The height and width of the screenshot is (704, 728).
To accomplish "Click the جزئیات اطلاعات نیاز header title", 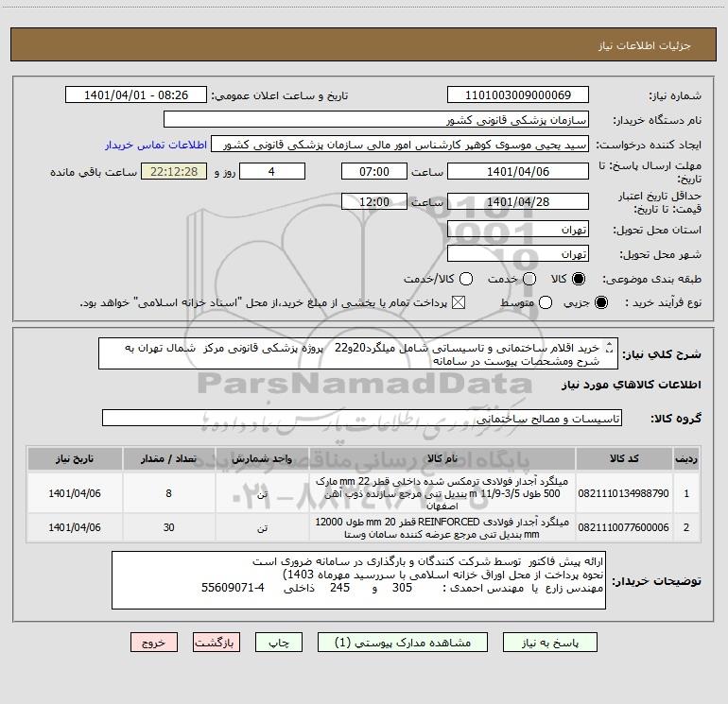I will tap(644, 45).
